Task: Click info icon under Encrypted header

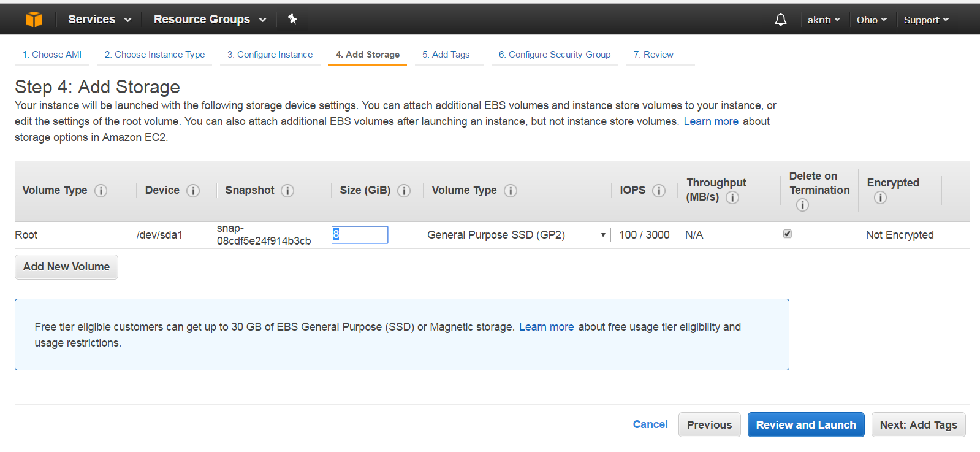Action: click(880, 197)
